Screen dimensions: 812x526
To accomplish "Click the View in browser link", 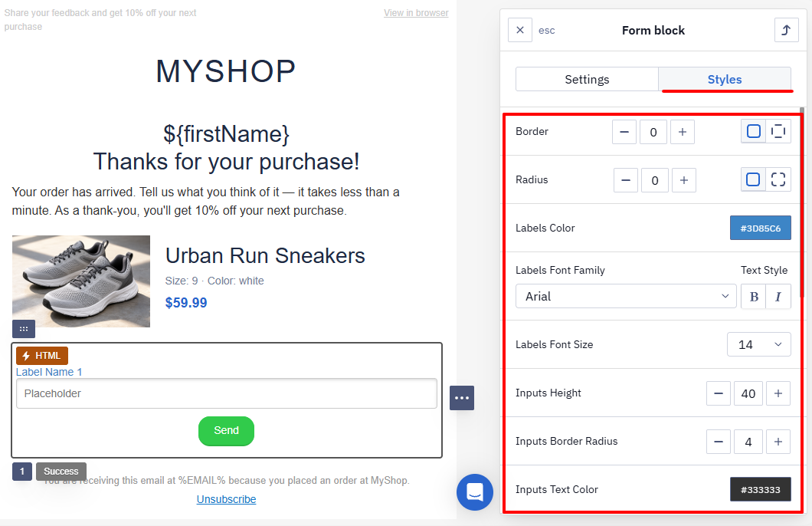I will [x=416, y=13].
